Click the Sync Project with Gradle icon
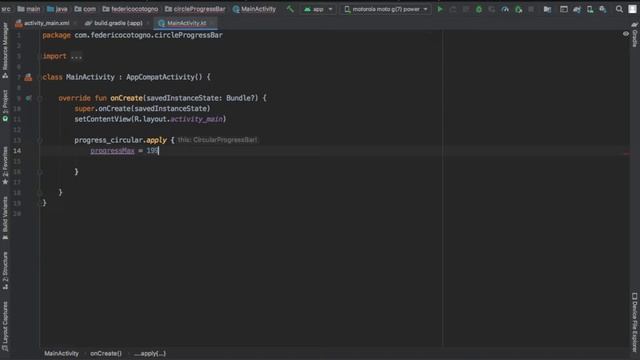This screenshot has width=640, height=360. tap(577, 9)
